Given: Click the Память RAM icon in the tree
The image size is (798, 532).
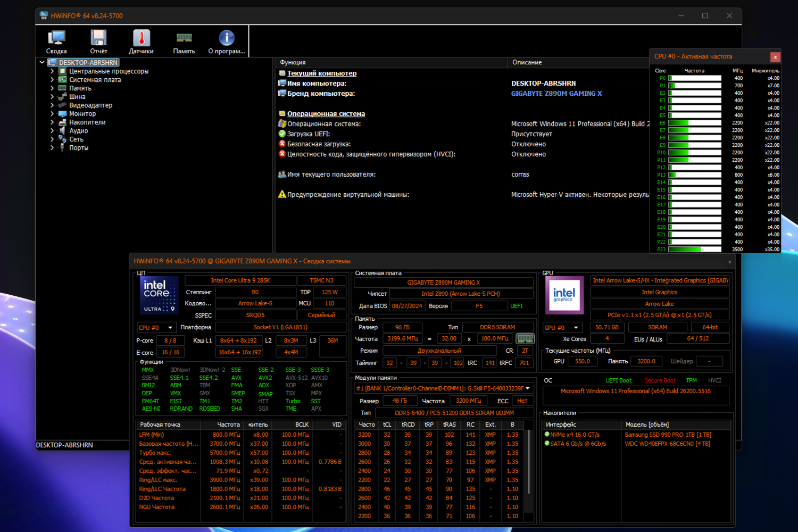Looking at the screenshot, I should (62, 88).
